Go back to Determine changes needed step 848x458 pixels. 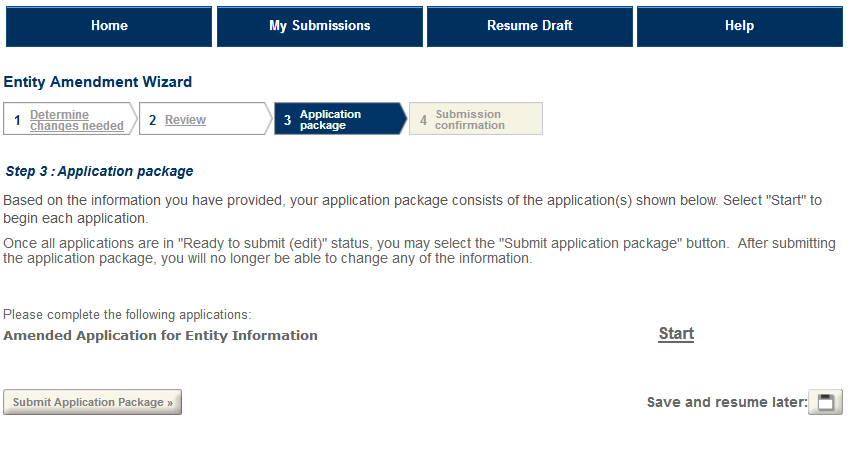pyautogui.click(x=76, y=120)
